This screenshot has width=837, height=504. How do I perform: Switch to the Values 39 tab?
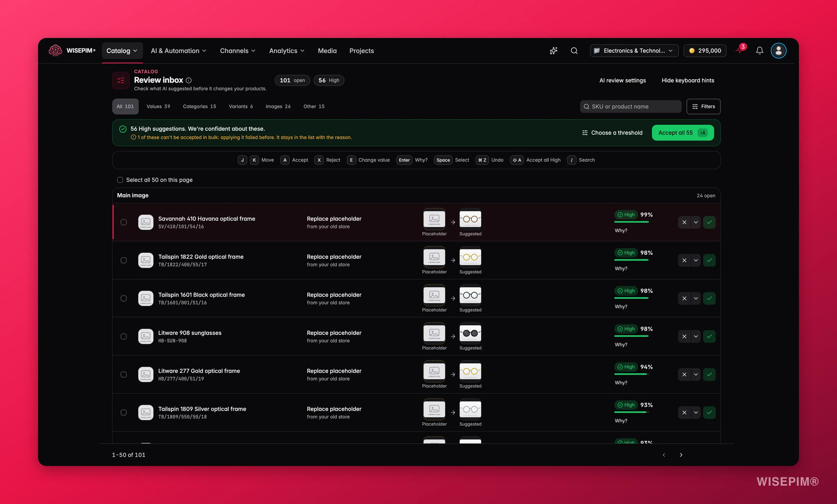coord(158,106)
